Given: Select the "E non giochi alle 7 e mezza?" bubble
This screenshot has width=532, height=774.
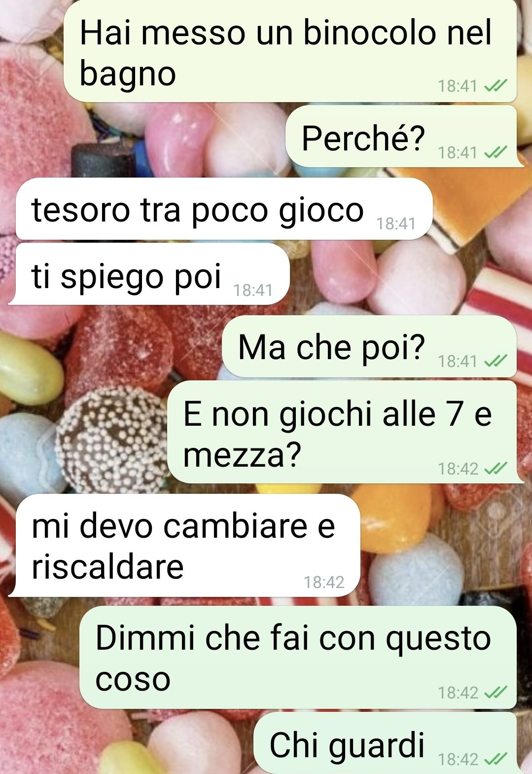Looking at the screenshot, I should [345, 433].
